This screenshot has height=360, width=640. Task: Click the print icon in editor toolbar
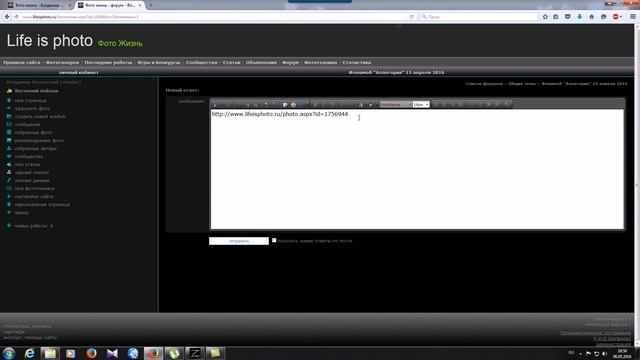coord(293,105)
